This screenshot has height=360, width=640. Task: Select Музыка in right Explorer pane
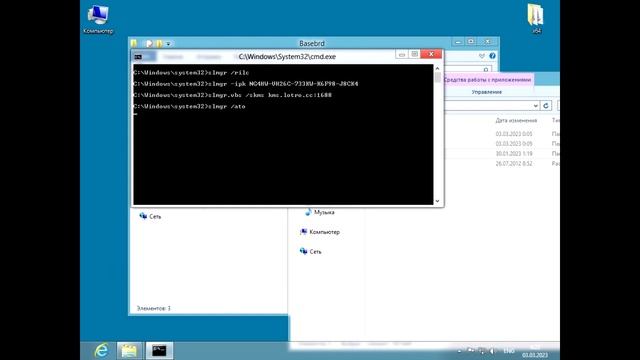point(320,212)
